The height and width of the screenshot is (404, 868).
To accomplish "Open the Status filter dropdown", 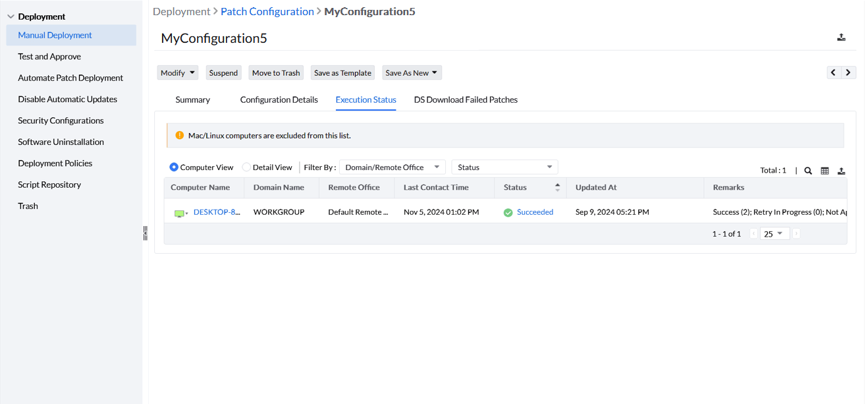I will click(504, 167).
